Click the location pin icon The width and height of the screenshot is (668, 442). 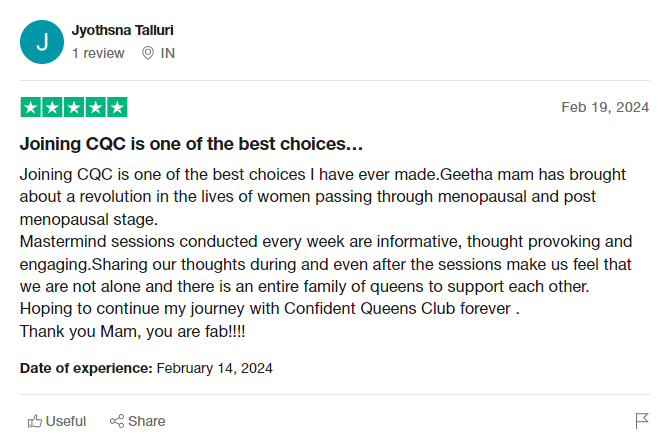pyautogui.click(x=148, y=53)
